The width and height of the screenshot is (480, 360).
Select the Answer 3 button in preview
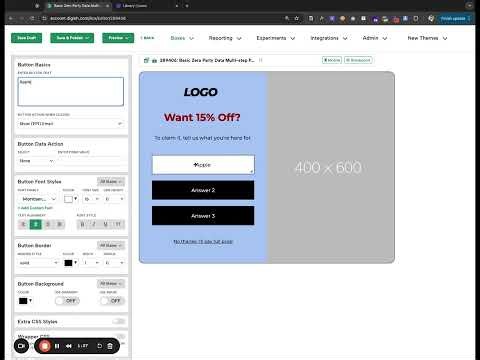(x=203, y=216)
